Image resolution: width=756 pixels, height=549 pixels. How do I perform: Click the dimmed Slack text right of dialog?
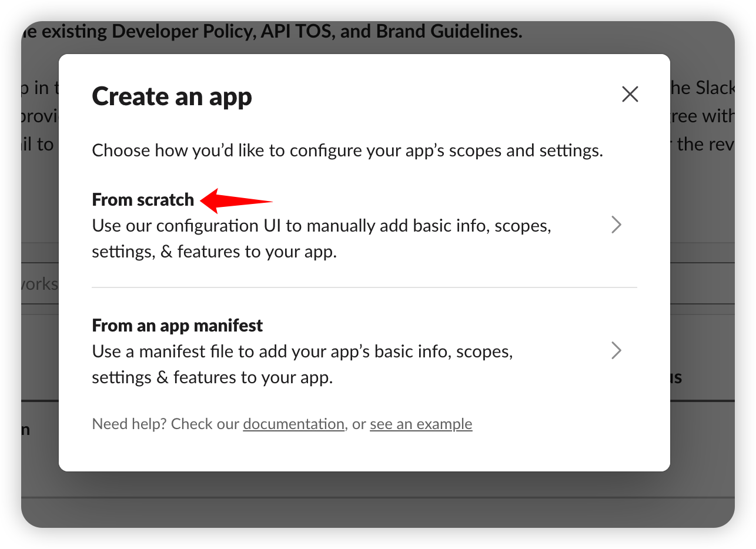(702, 88)
